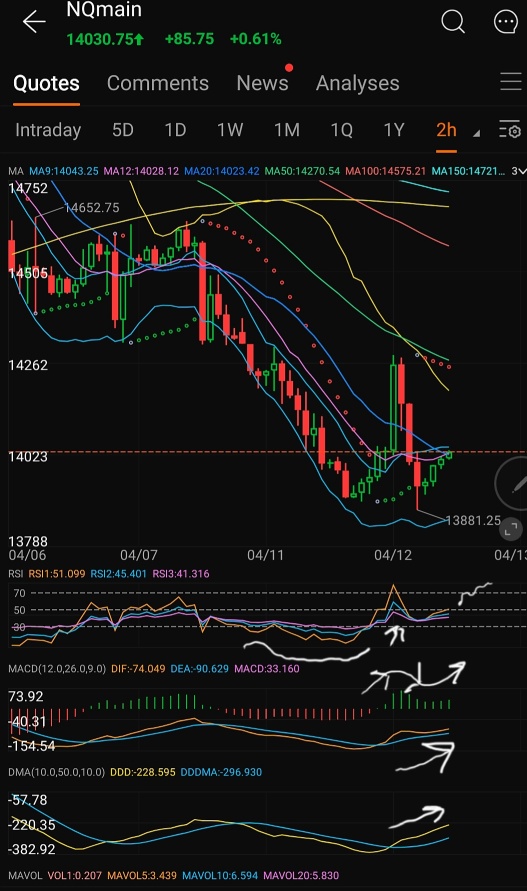
Task: Open the hamburger menu beside Analyses
Action: coord(511,82)
